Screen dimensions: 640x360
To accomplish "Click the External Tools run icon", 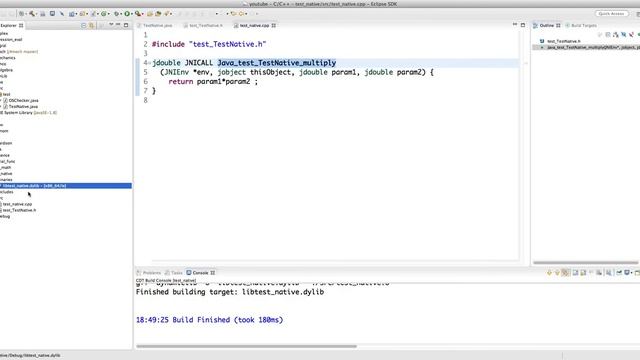I will [138, 13].
